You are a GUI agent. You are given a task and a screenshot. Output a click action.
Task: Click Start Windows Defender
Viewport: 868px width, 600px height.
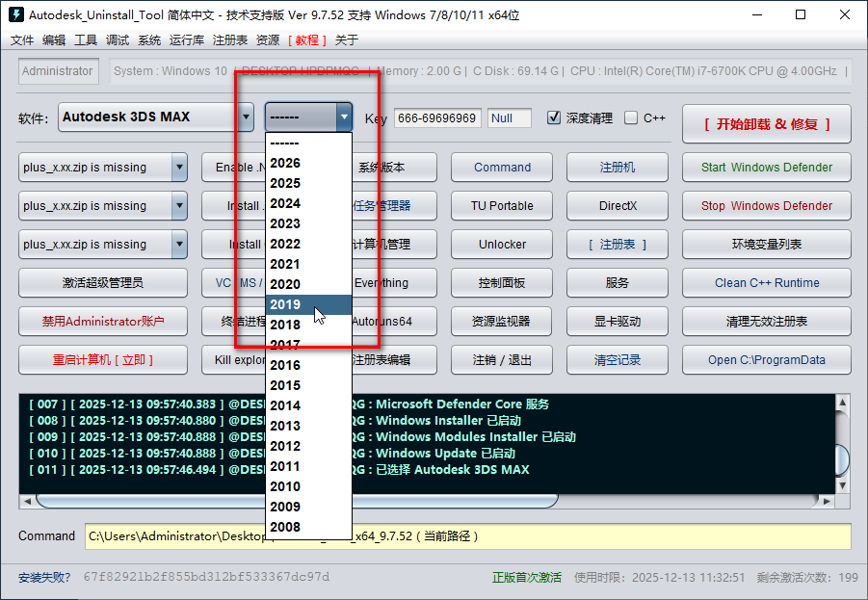(x=767, y=168)
